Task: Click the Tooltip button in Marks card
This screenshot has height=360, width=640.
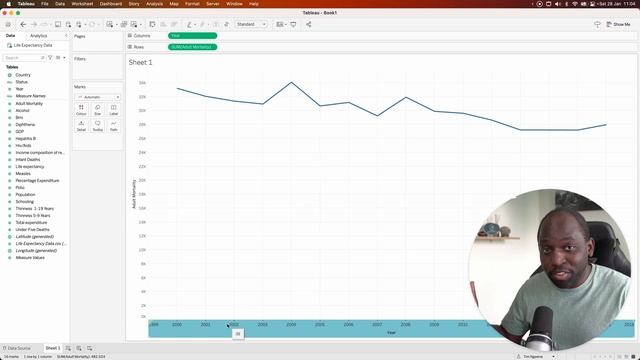Action: 98,126
